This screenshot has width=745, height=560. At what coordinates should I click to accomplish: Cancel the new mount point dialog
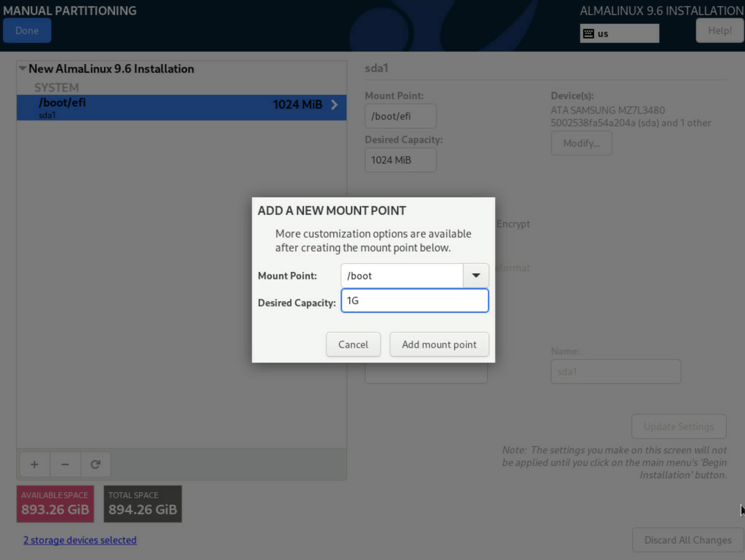click(353, 344)
